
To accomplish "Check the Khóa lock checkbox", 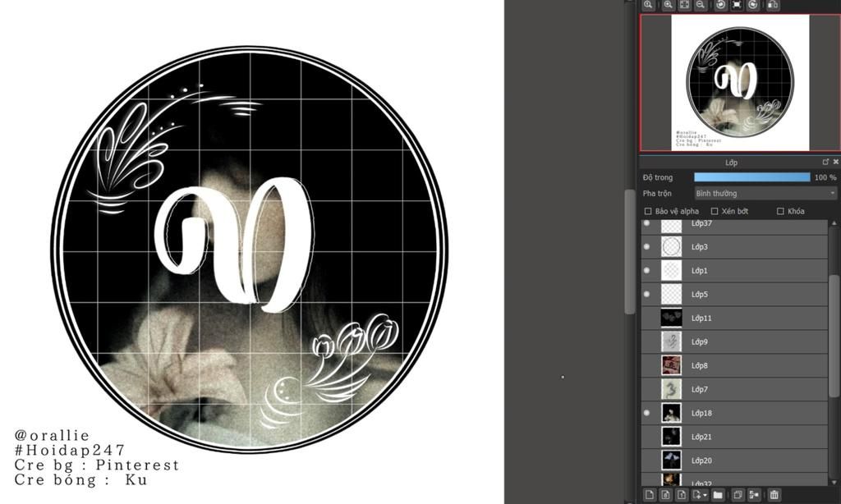I will 780,211.
